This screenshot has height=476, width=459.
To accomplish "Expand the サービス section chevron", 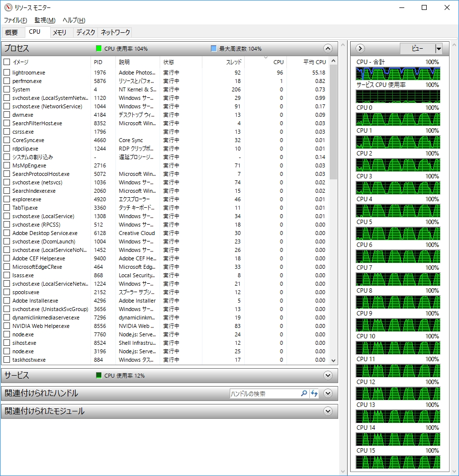I will [x=328, y=375].
